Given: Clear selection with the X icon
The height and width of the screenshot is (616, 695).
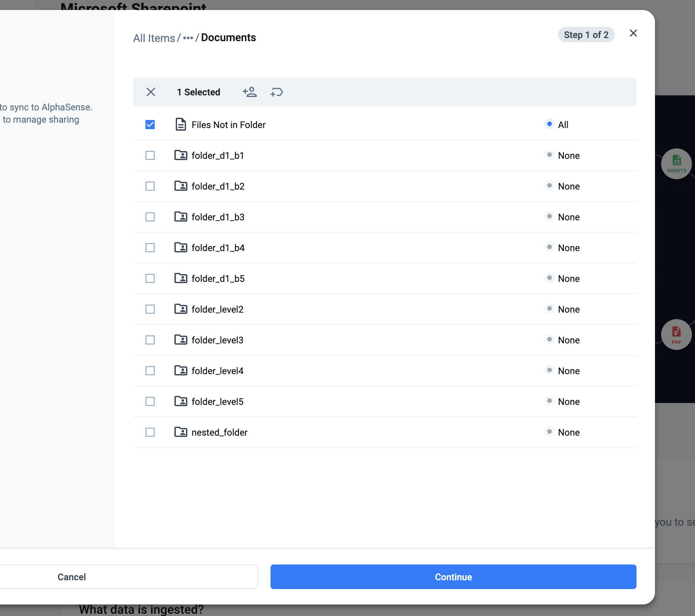Looking at the screenshot, I should coord(151,92).
